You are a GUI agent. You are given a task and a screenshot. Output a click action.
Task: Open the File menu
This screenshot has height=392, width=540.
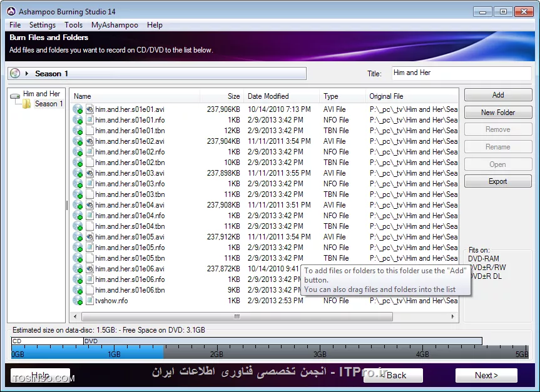[x=15, y=25]
